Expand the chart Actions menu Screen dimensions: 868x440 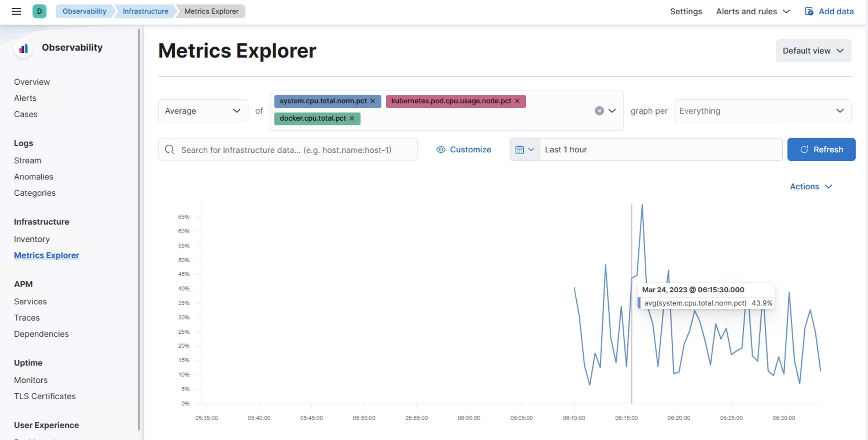(811, 186)
